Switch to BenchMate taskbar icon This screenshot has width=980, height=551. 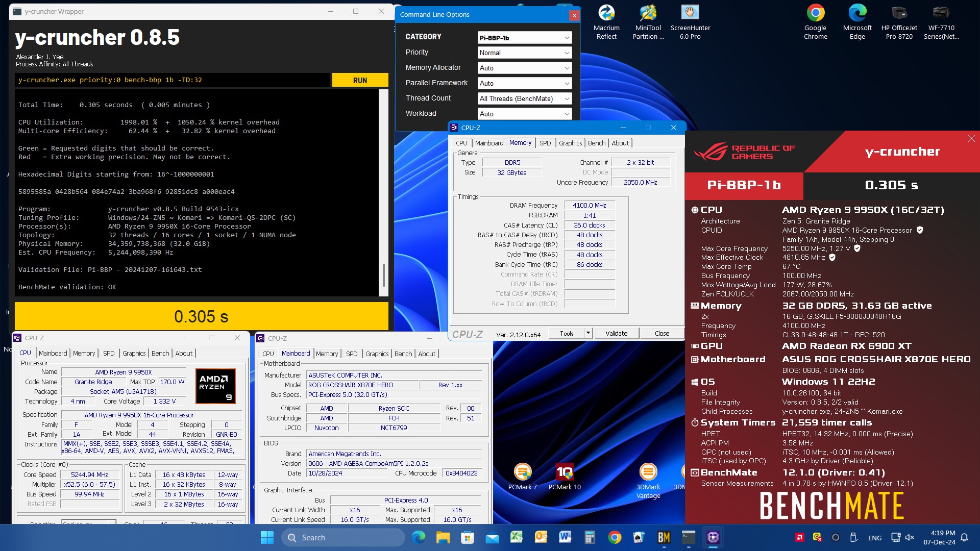pos(664,537)
